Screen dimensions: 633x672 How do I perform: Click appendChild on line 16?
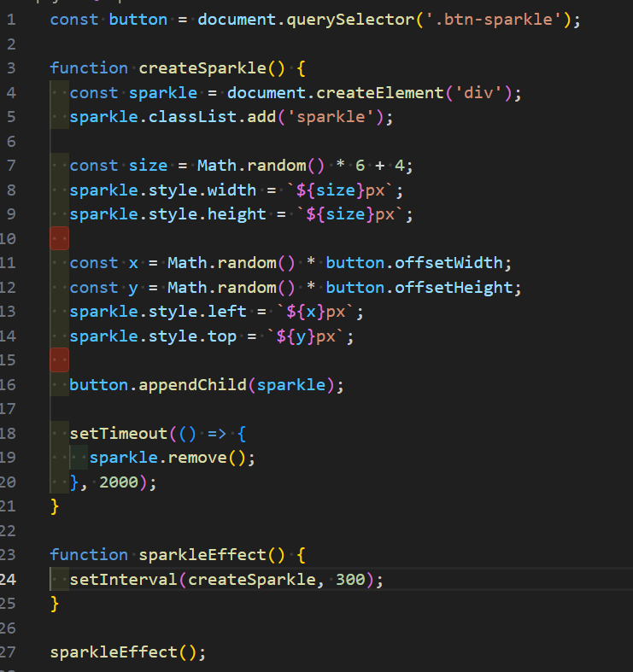coord(192,384)
